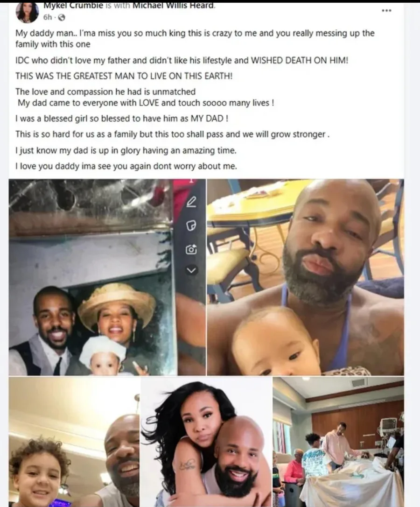
Task: Tap the sticker icon in photo overlay
Action: coord(191,225)
